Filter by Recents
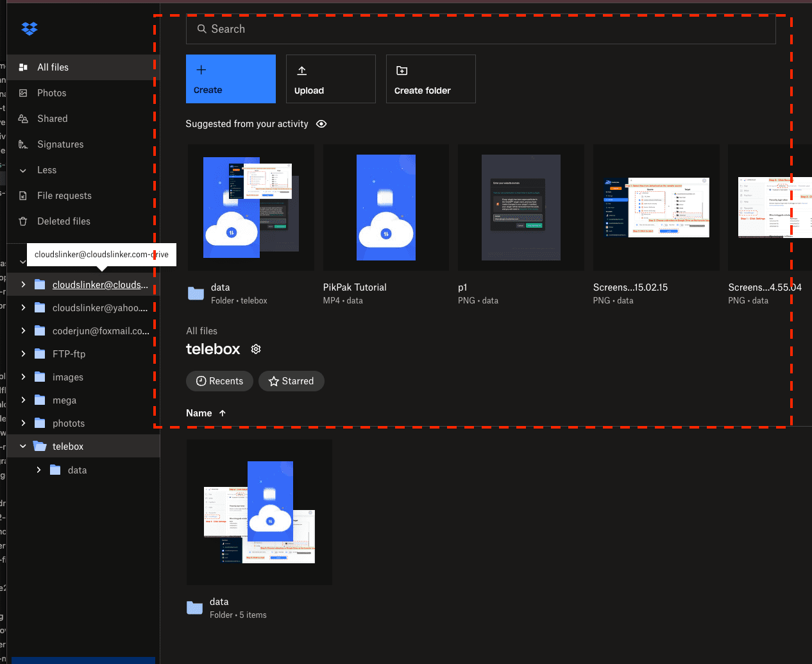The height and width of the screenshot is (664, 812). click(x=219, y=381)
